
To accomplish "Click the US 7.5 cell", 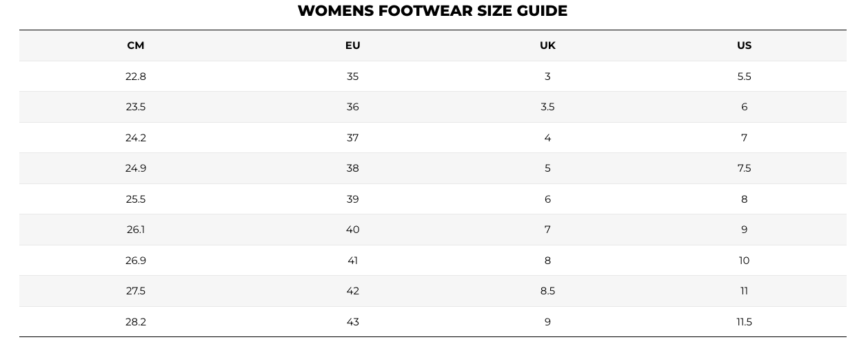I will point(744,168).
